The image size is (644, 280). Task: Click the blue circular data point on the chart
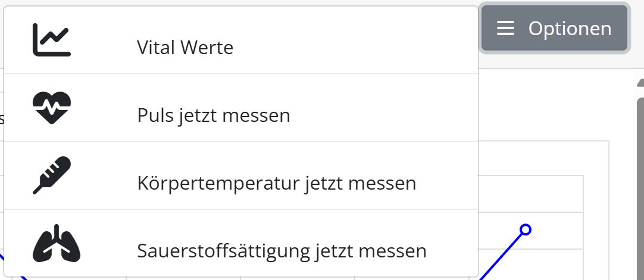coord(525,229)
